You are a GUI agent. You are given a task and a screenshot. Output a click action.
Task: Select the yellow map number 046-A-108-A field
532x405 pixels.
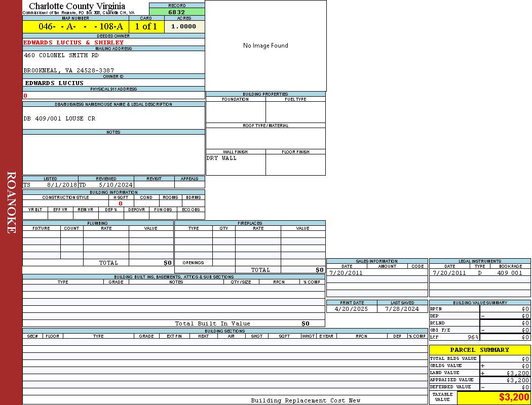75,27
